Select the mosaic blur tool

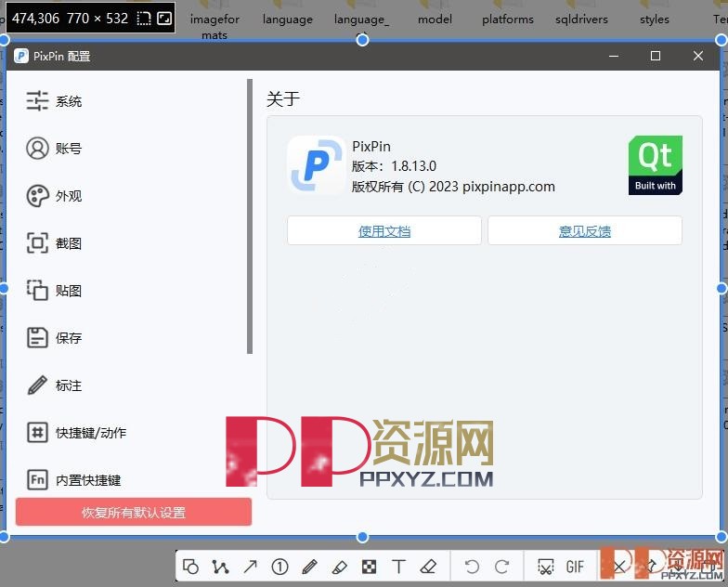point(370,567)
